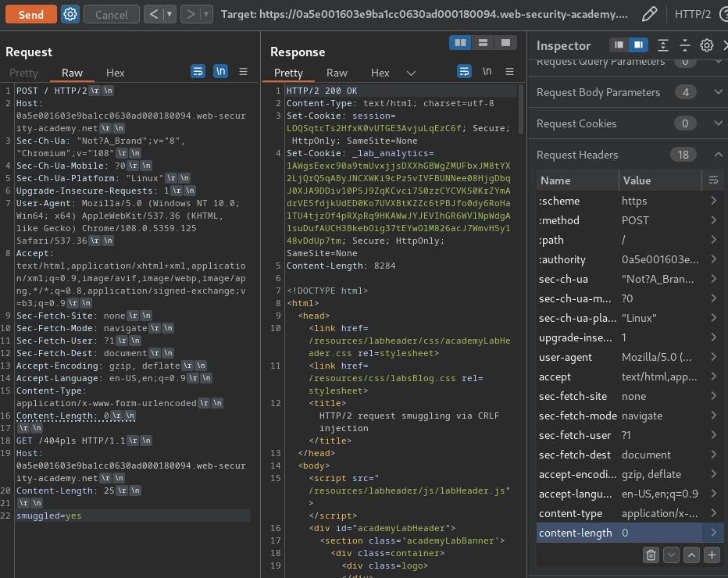728x578 pixels.
Task: Expand :method POST header row arrow
Action: click(x=714, y=220)
